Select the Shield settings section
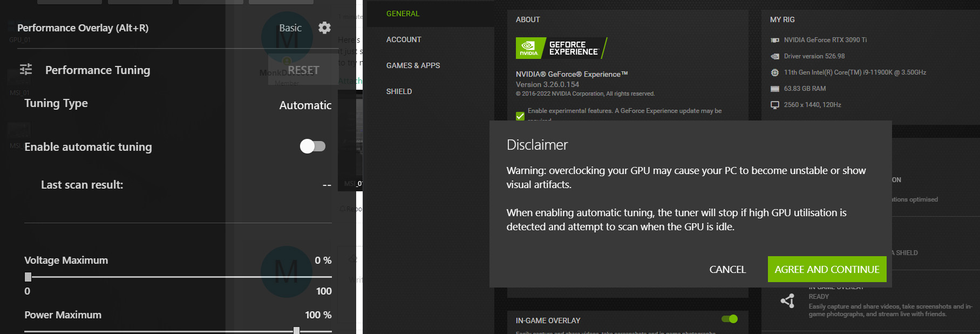 [399, 91]
